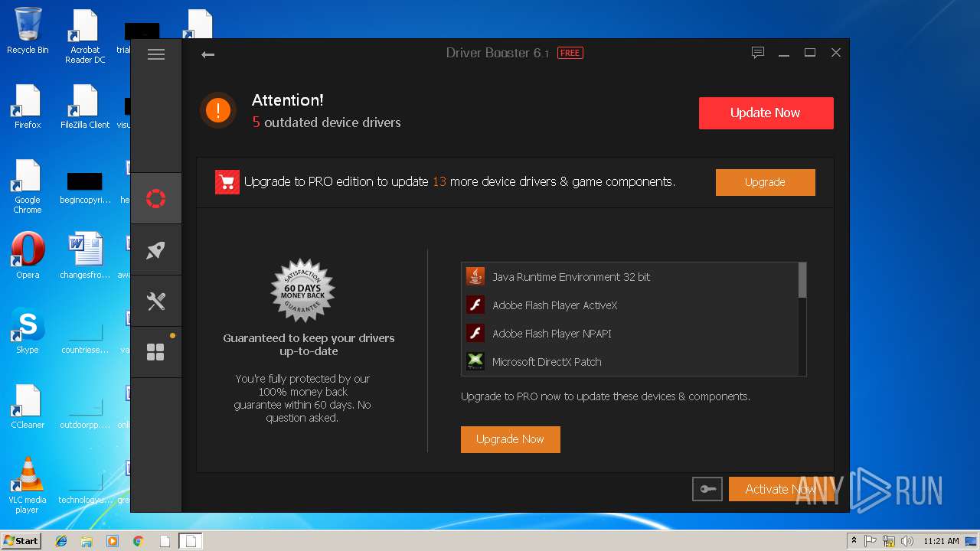Click 'Upgrade to PRO now' description text
The image size is (980, 551).
click(606, 396)
